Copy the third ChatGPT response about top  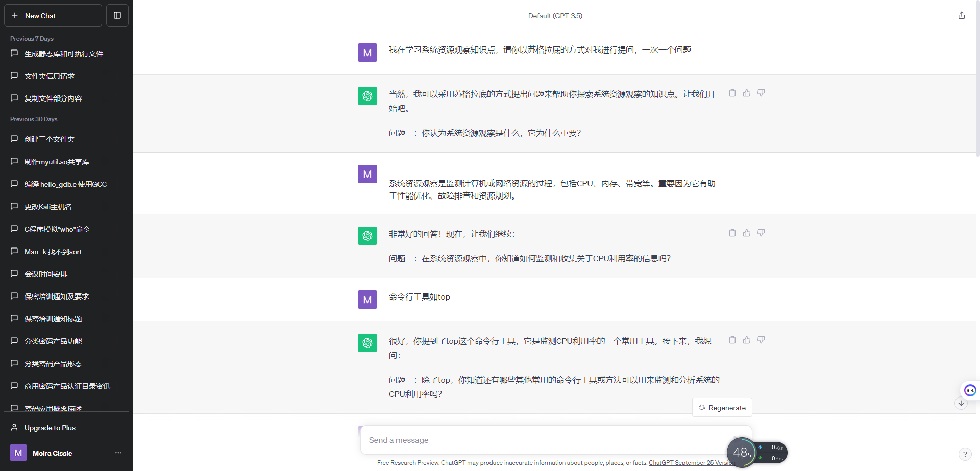[732, 340]
